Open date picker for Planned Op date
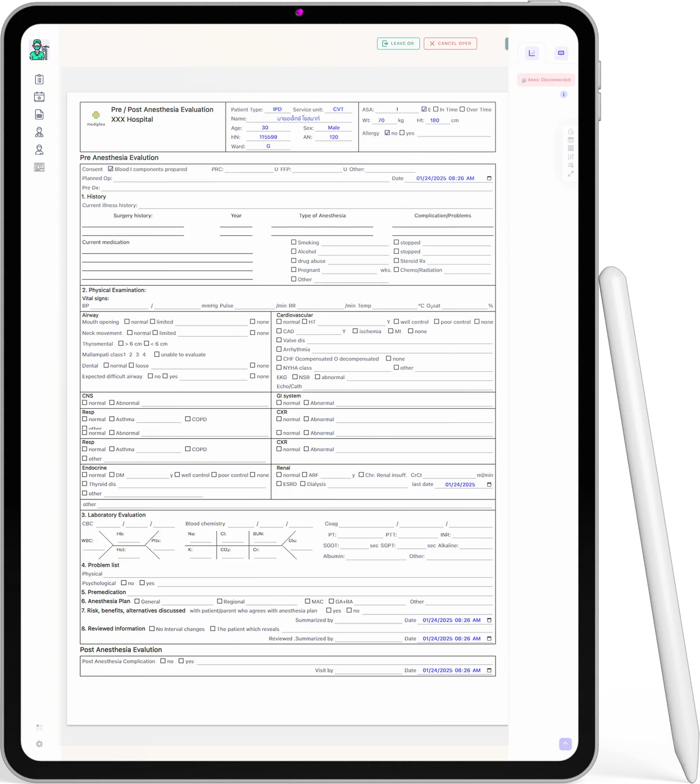This screenshot has width=700, height=784. click(489, 178)
